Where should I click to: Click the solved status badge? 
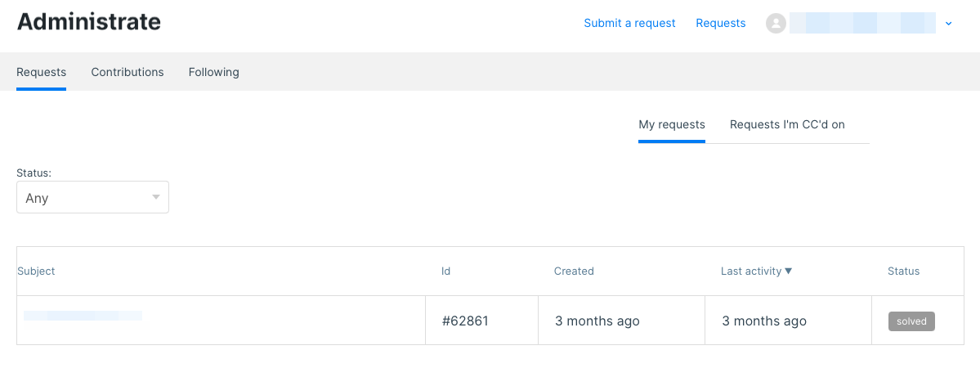911,321
